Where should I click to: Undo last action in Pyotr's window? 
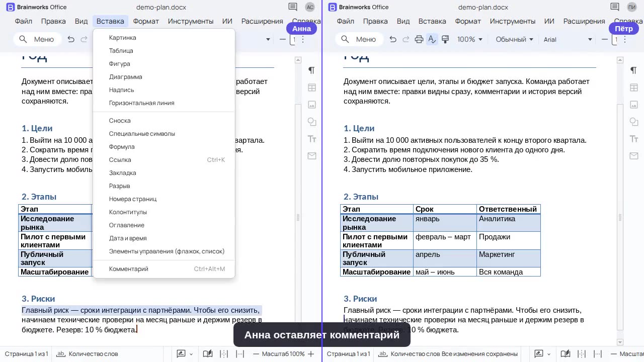[x=393, y=39]
